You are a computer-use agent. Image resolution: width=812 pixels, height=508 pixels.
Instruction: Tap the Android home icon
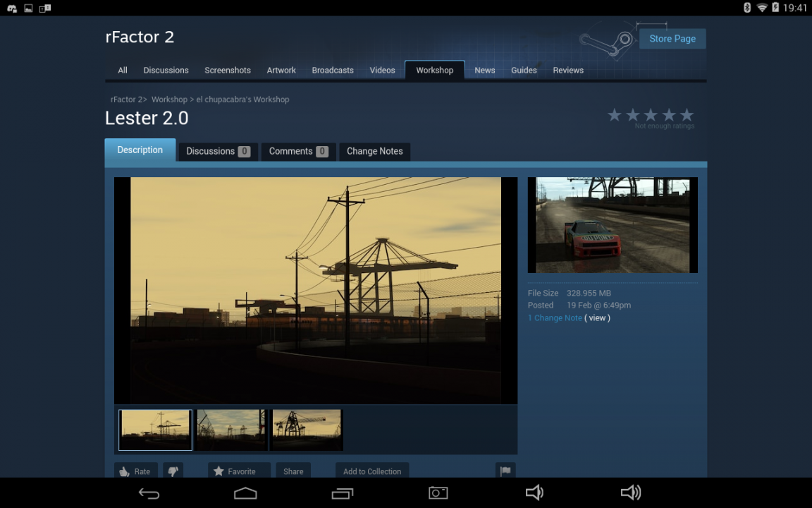[245, 492]
